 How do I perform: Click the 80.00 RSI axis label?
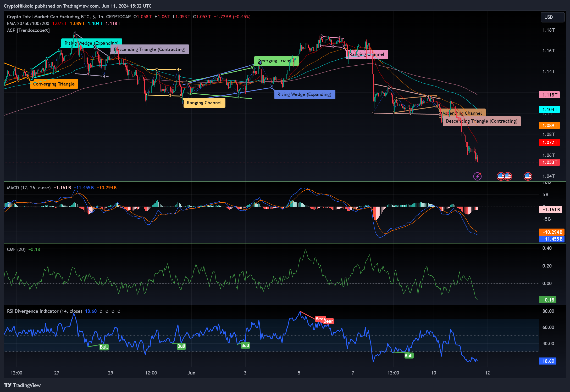pos(548,311)
